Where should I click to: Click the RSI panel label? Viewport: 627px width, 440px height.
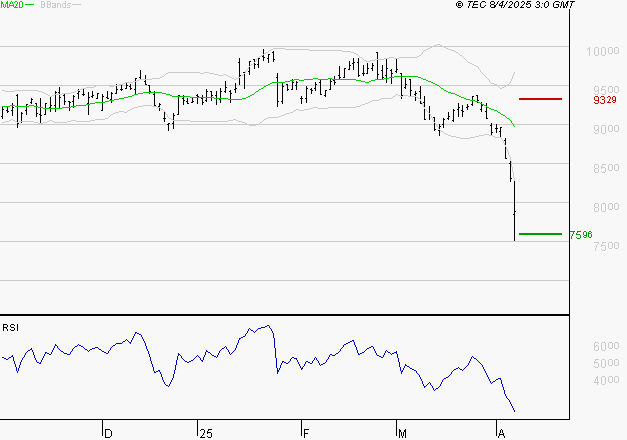pos(10,328)
